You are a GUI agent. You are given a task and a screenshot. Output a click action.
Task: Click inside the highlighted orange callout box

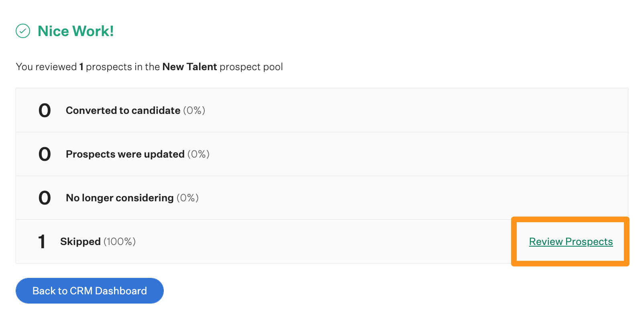571,241
